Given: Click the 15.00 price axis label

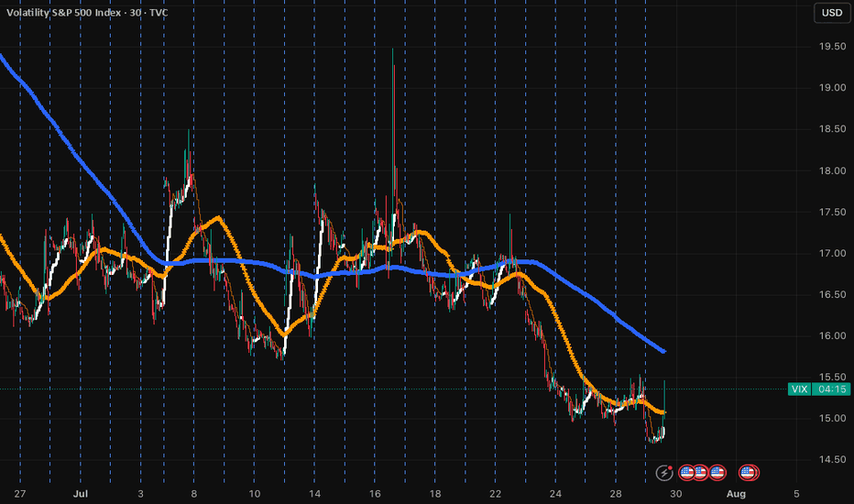Looking at the screenshot, I should (x=832, y=419).
